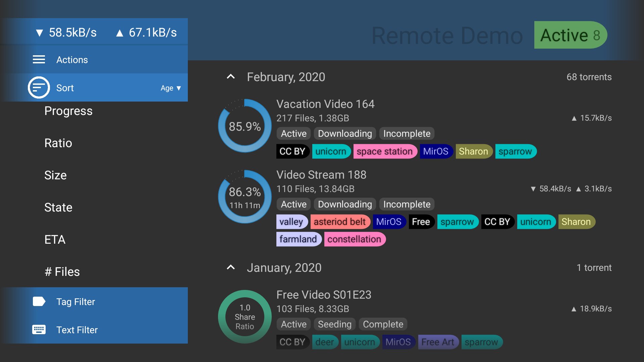Click the pink space station tag
This screenshot has height=362, width=644.
pyautogui.click(x=384, y=152)
